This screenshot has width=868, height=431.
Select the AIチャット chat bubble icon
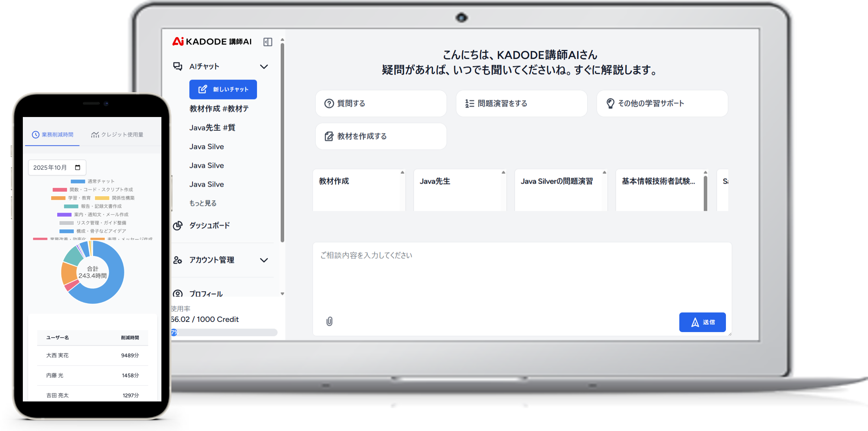[x=178, y=66]
